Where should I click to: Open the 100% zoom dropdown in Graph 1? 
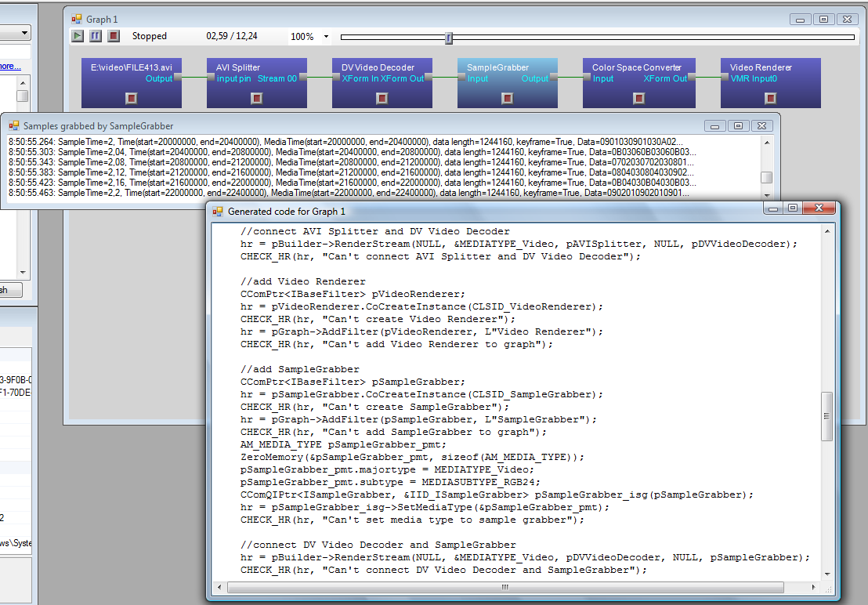326,37
